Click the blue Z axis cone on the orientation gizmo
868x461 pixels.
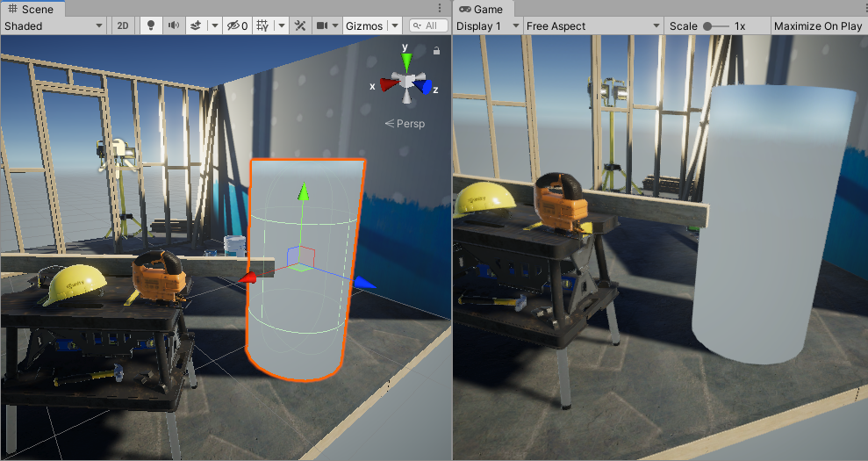click(426, 87)
